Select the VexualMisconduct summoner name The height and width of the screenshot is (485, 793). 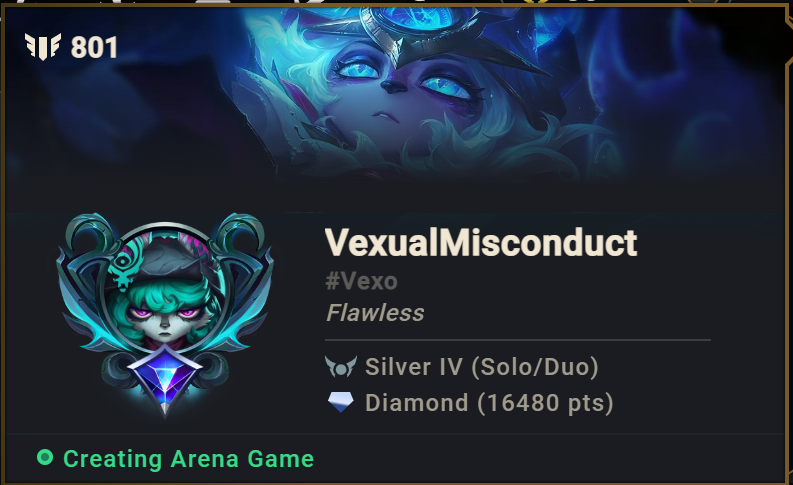point(481,243)
